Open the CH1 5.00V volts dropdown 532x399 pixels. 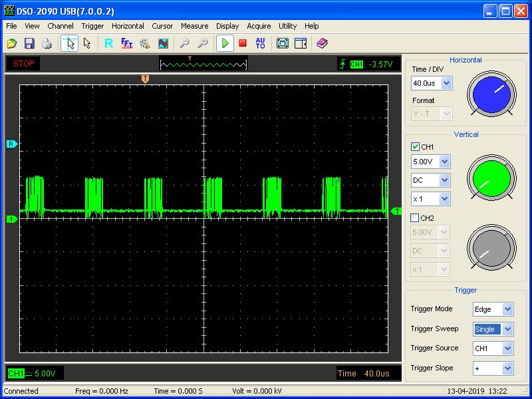[444, 162]
